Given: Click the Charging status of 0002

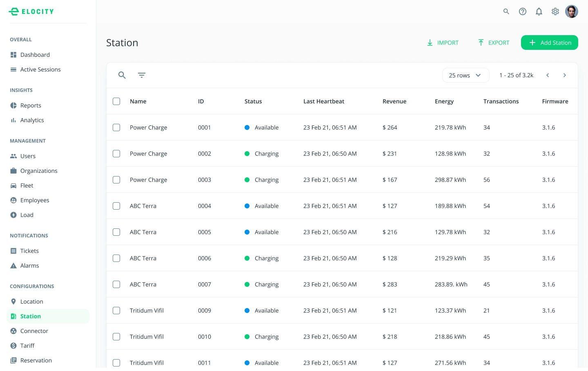Looking at the screenshot, I should [x=262, y=154].
